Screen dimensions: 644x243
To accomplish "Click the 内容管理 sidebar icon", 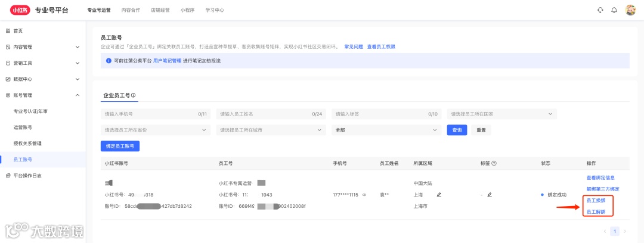I will [x=8, y=47].
